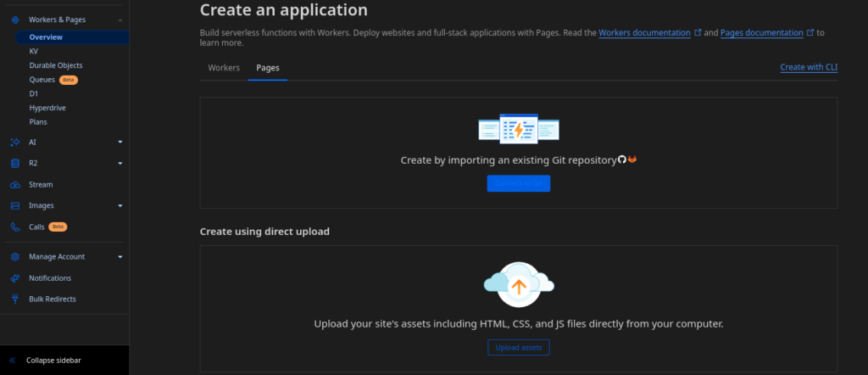
Task: Click the R2 database icon
Action: coord(15,164)
